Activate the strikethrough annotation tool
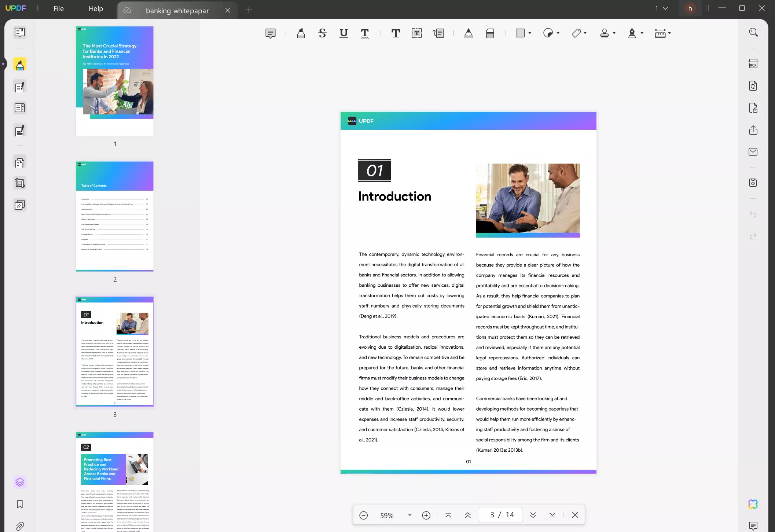 click(322, 33)
